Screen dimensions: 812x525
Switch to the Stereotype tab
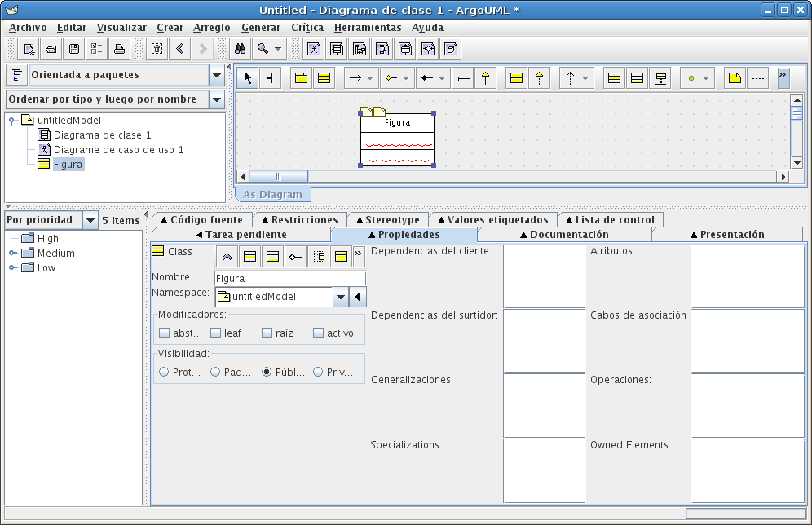[x=388, y=220]
